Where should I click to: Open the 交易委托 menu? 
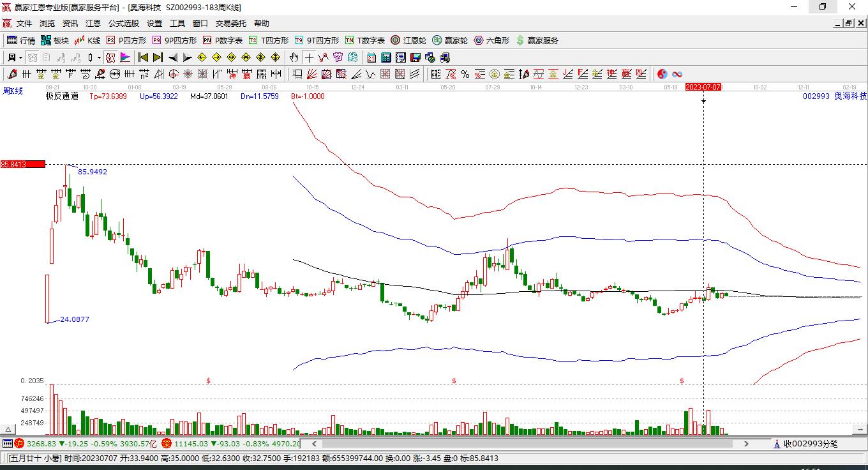click(x=231, y=24)
